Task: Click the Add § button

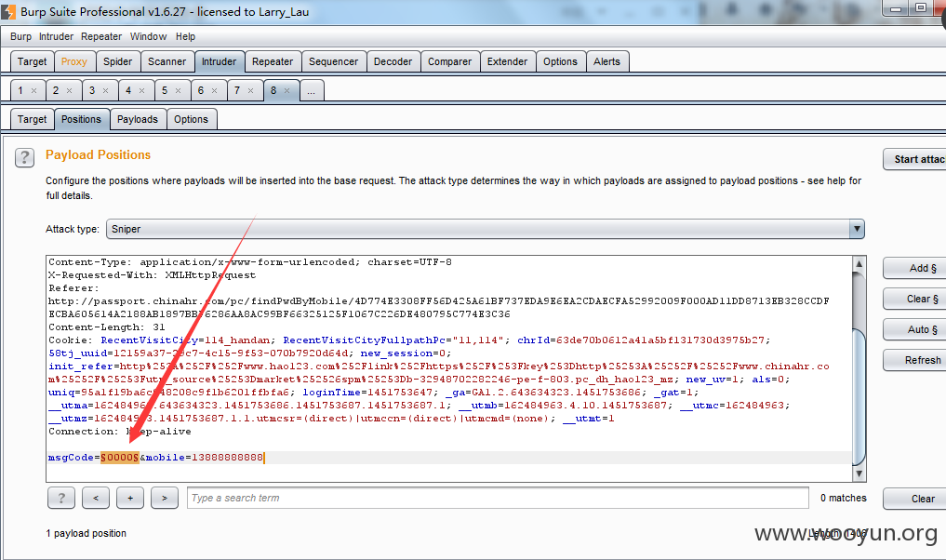Action: [916, 268]
